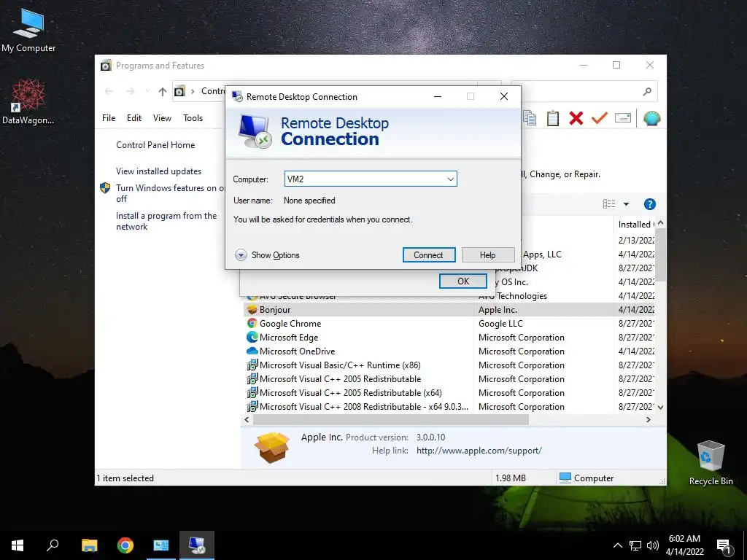
Task: Open My Computer desktop icon
Action: 28,31
